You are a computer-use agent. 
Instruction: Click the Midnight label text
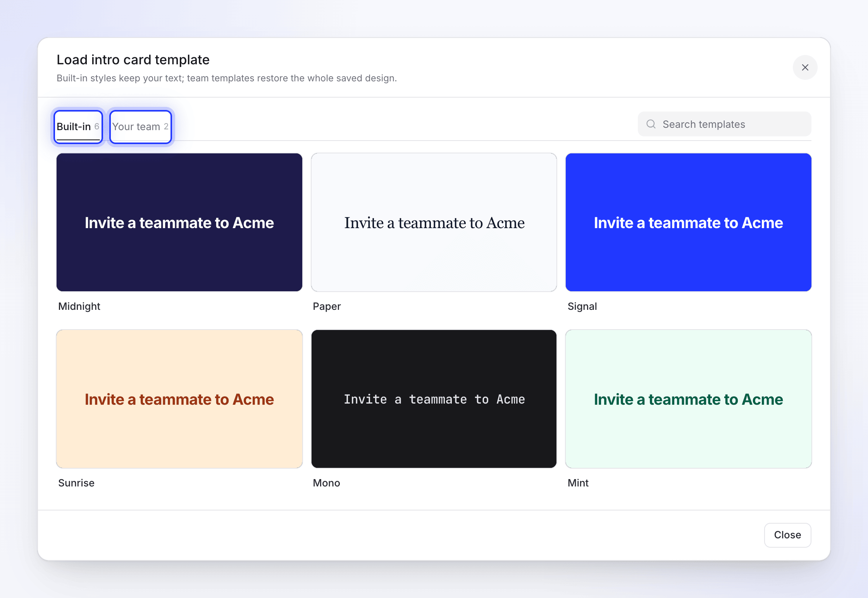(x=79, y=306)
